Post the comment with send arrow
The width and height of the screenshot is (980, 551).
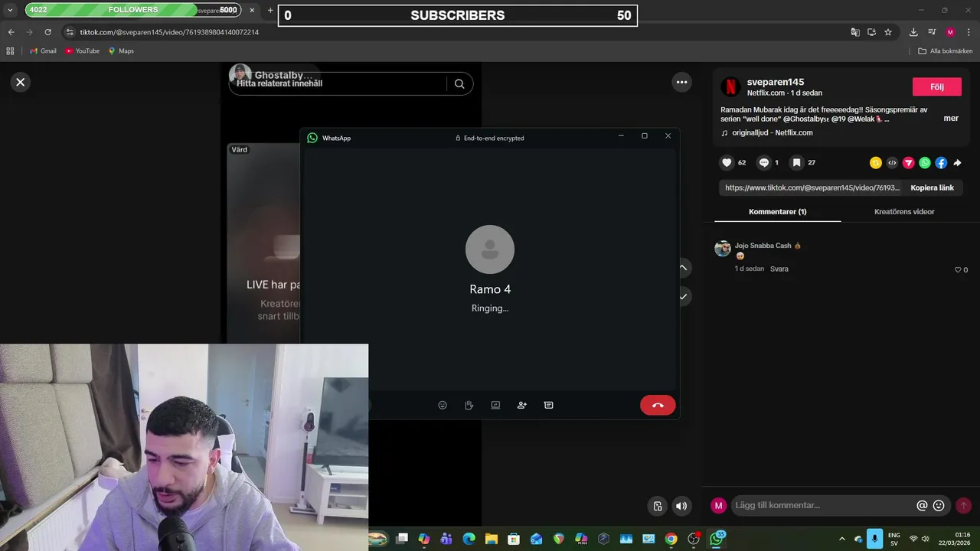tap(963, 506)
